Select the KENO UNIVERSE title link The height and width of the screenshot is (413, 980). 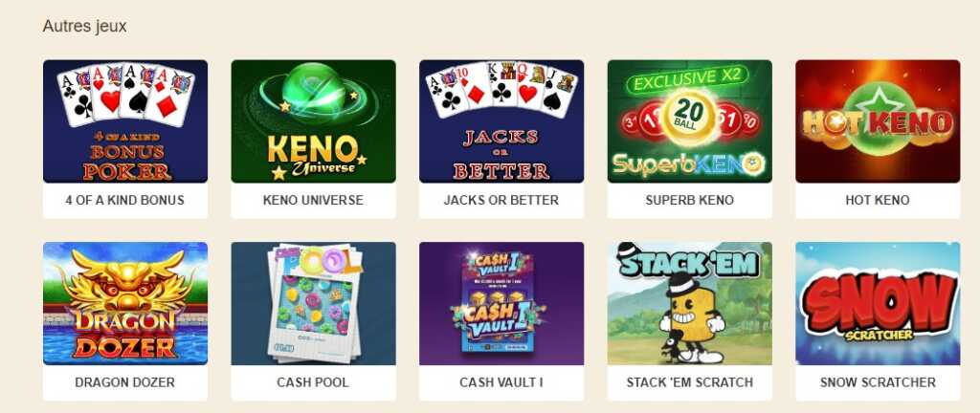(313, 200)
